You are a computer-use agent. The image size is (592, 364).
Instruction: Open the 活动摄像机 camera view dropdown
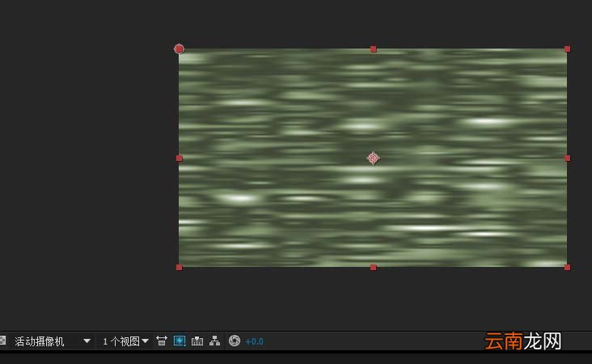(x=53, y=341)
